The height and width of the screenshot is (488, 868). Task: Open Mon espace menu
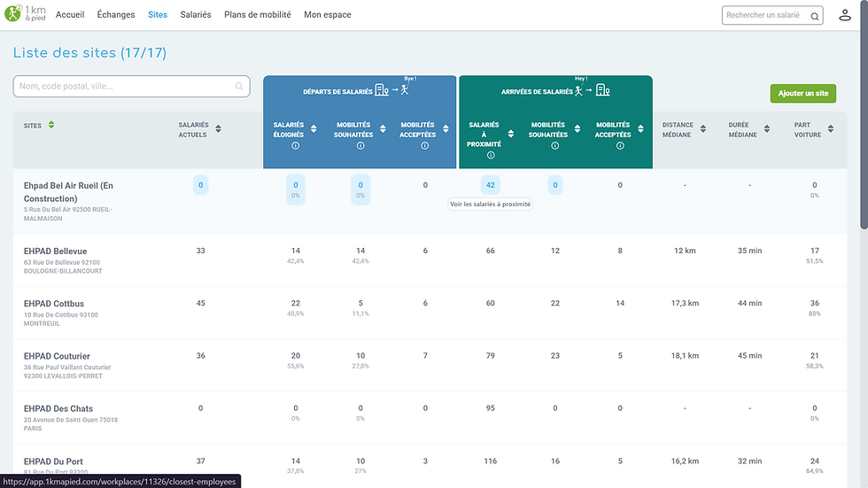(x=327, y=15)
